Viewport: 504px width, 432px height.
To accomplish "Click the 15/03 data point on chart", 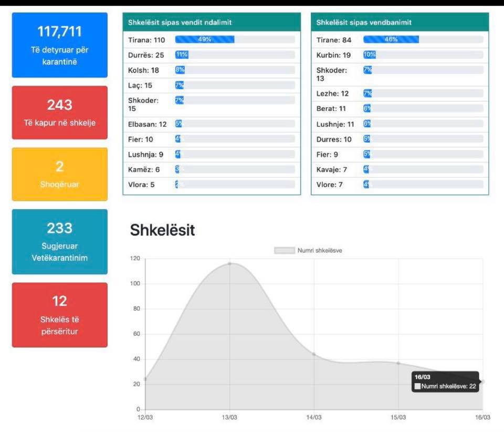I will tap(398, 363).
